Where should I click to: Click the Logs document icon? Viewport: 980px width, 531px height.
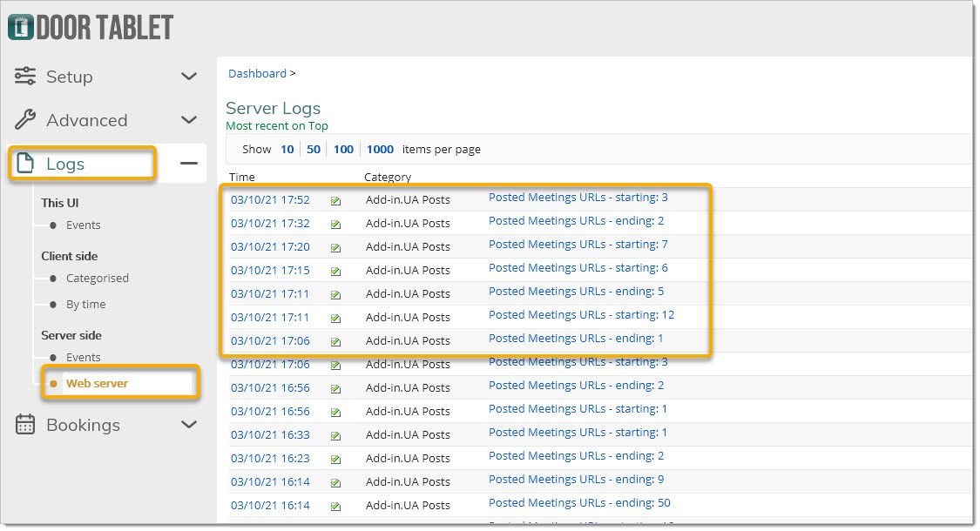click(x=25, y=164)
